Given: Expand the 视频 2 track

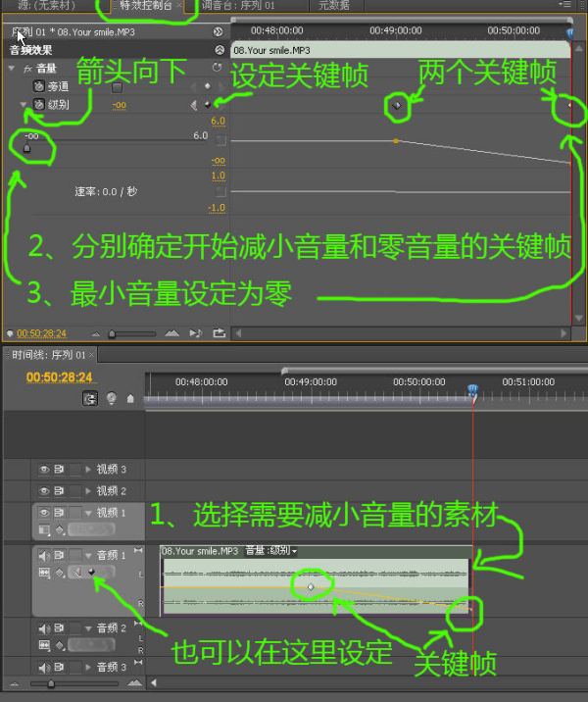Looking at the screenshot, I should 88,491.
